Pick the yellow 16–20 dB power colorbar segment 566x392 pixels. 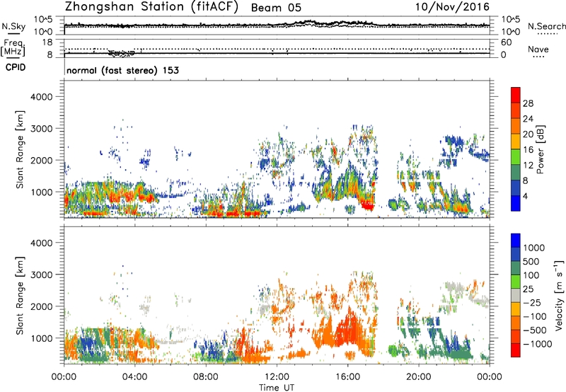[x=516, y=141]
